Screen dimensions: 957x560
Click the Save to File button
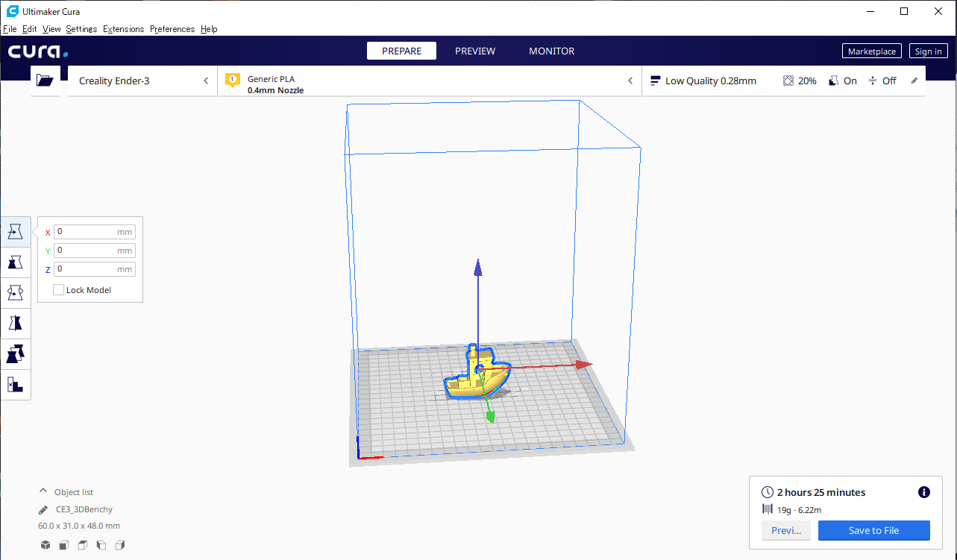coord(873,530)
